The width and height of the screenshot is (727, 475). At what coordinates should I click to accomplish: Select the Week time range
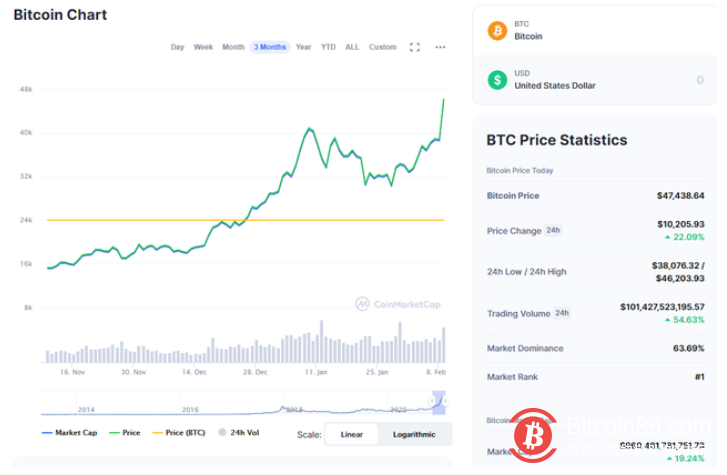(203, 47)
